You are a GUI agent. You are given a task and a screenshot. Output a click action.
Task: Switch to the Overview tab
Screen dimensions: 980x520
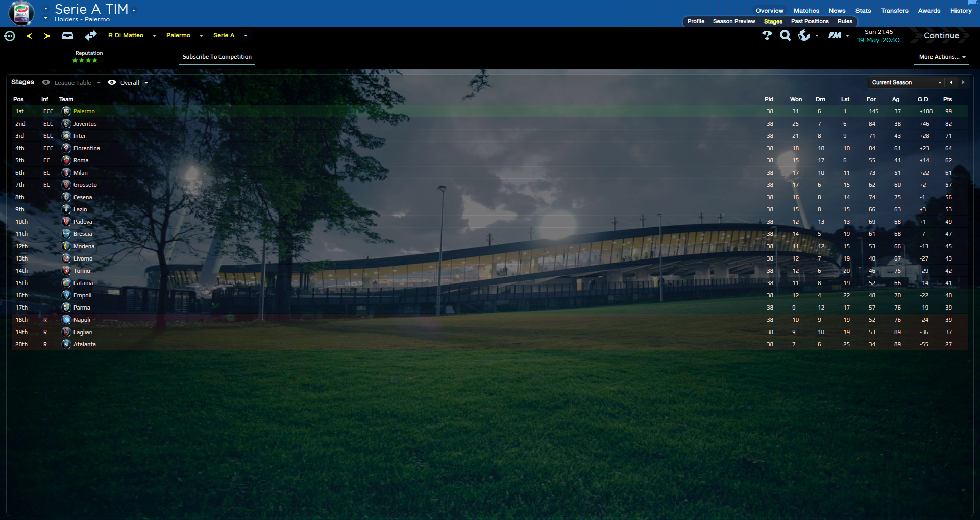[770, 11]
